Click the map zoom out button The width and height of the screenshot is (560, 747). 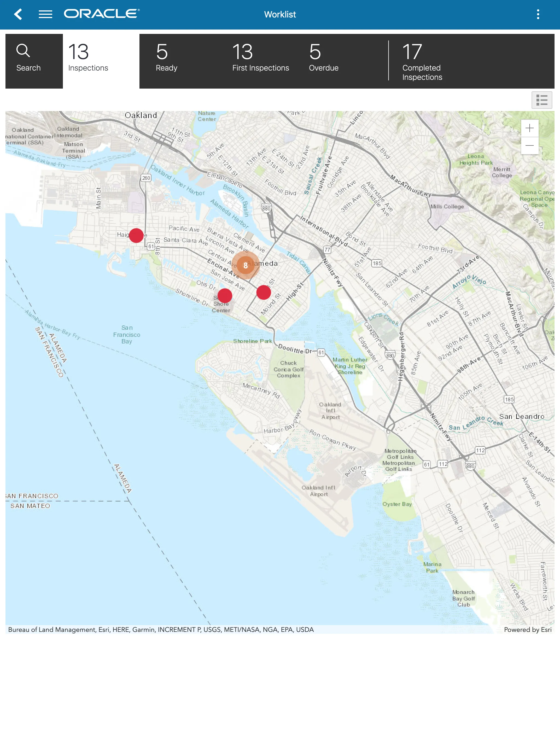tap(529, 145)
